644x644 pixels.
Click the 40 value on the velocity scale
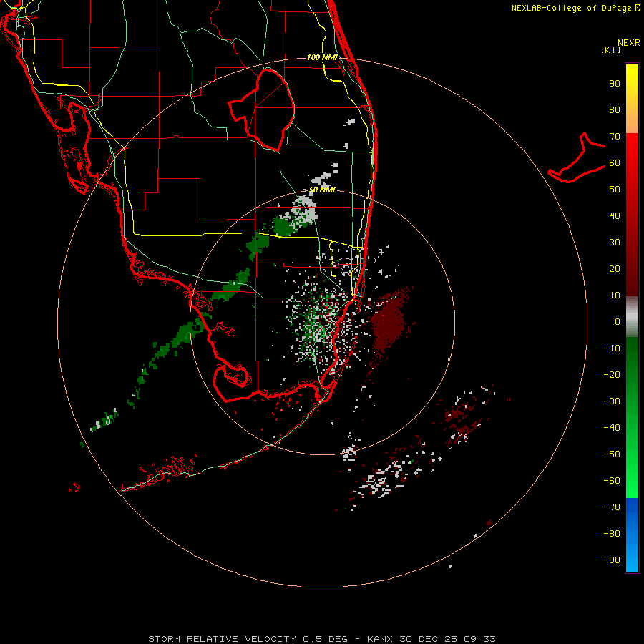[x=615, y=215]
